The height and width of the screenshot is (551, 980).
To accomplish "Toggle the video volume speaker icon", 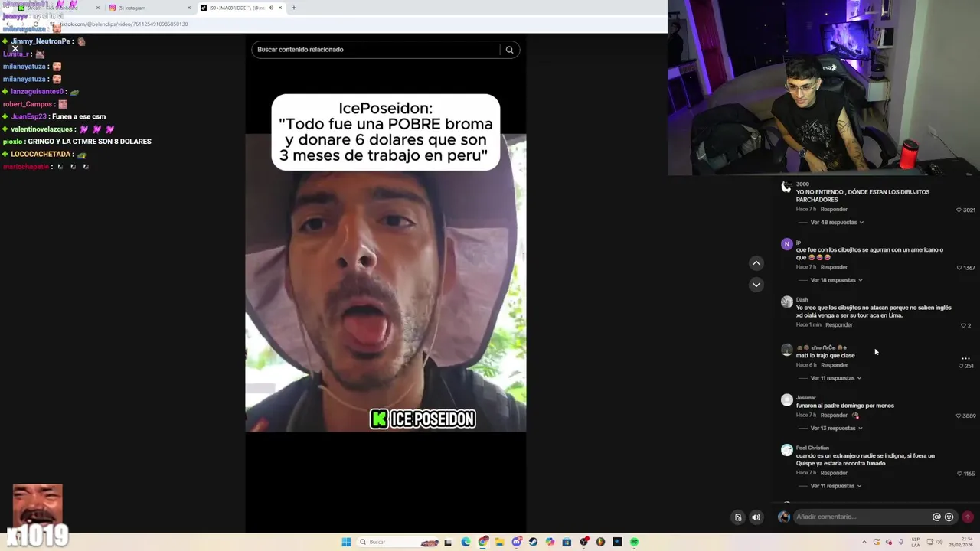I will [x=756, y=517].
